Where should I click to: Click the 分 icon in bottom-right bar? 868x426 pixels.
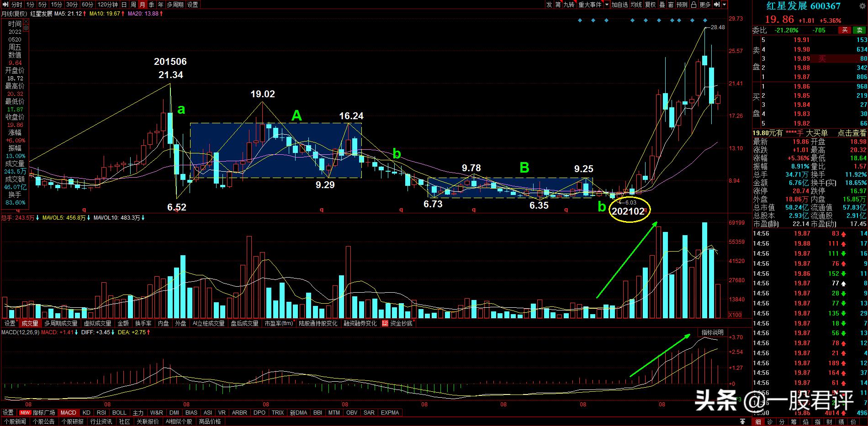point(782,421)
